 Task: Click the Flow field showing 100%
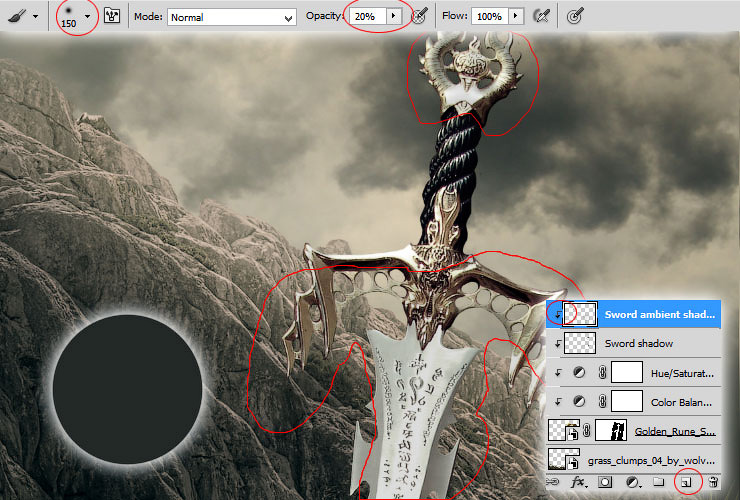[489, 17]
